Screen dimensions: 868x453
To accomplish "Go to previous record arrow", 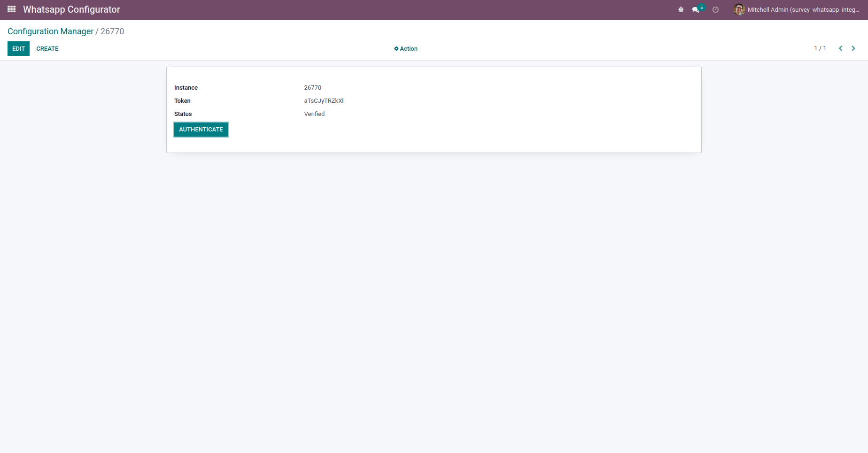I will coord(841,48).
